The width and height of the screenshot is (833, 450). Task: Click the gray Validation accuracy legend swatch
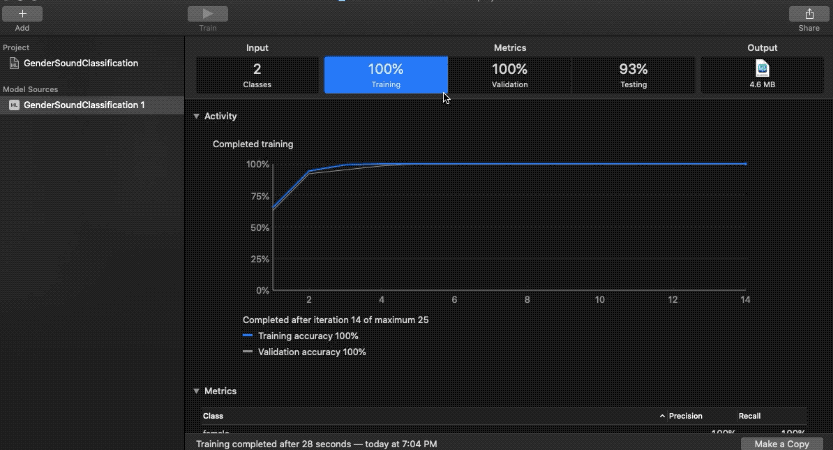tap(248, 352)
